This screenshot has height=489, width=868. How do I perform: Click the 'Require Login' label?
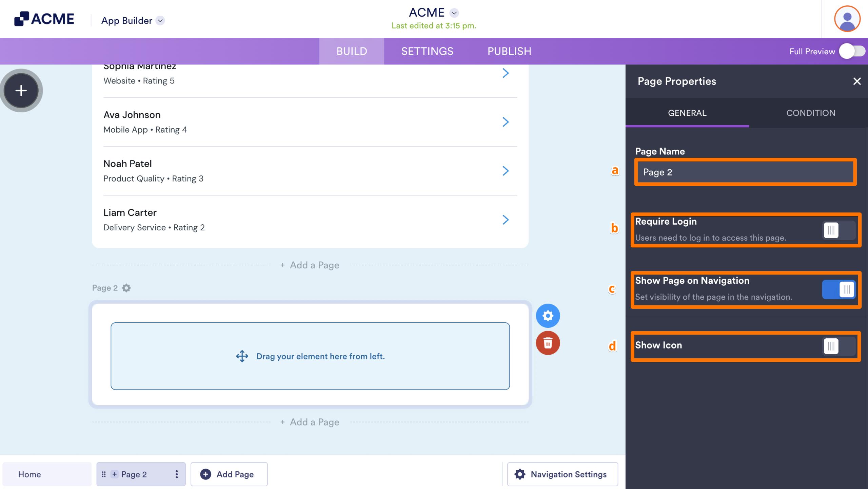tap(666, 222)
